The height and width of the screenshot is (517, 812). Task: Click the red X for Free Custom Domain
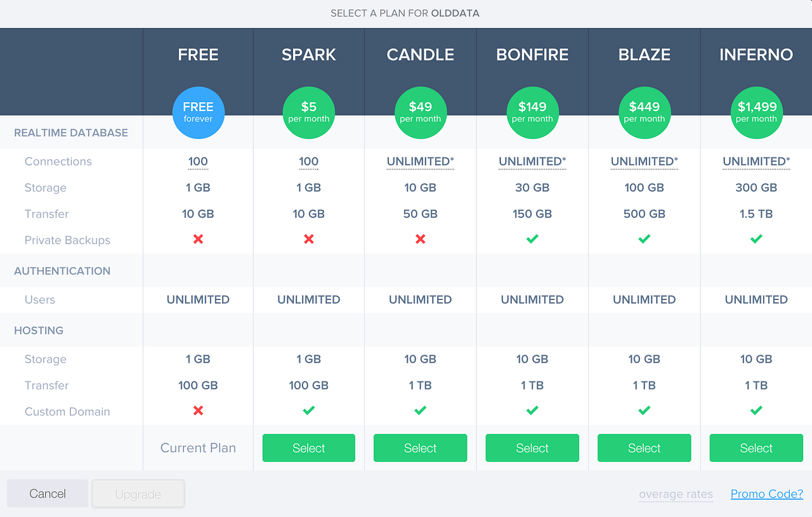point(198,410)
